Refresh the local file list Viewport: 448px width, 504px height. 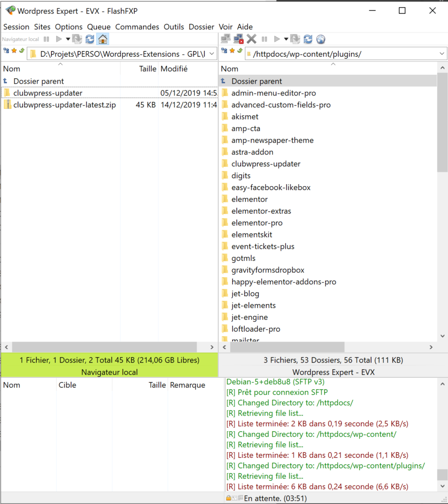point(90,39)
